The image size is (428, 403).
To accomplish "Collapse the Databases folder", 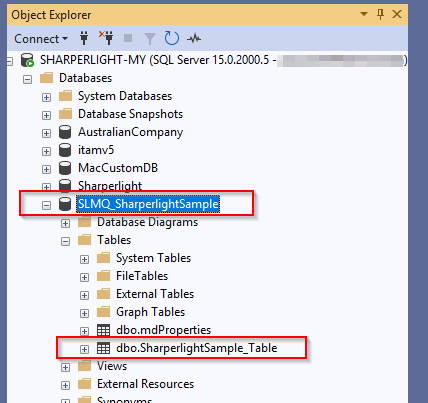I will point(28,79).
